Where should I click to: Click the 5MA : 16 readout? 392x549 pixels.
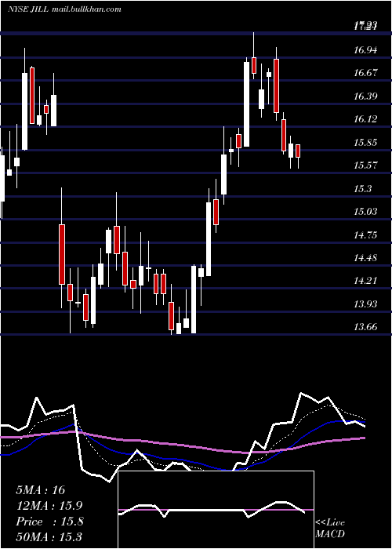(x=41, y=490)
